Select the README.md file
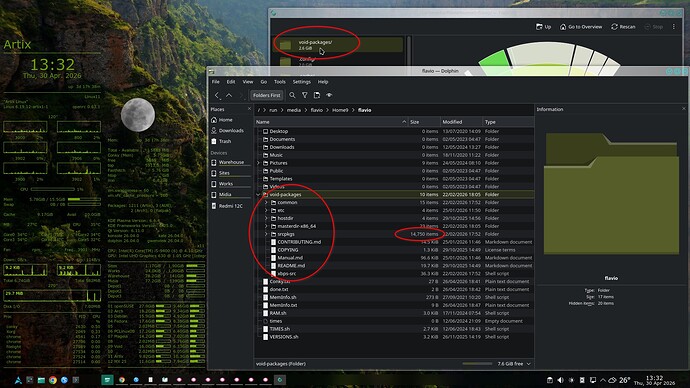This screenshot has height=388, width=690. point(394,266)
